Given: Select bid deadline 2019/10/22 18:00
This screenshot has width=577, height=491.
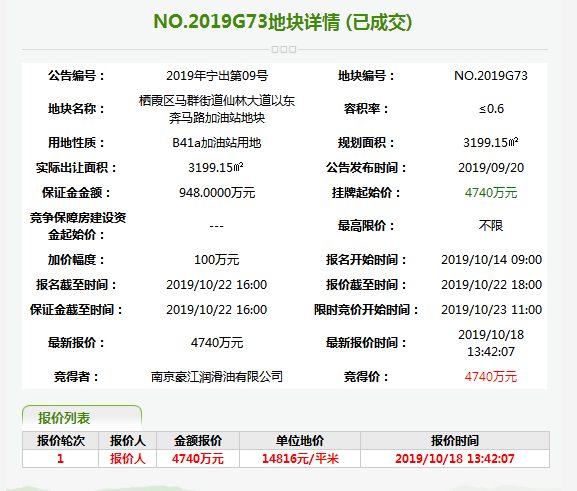Looking at the screenshot, I should (492, 285).
